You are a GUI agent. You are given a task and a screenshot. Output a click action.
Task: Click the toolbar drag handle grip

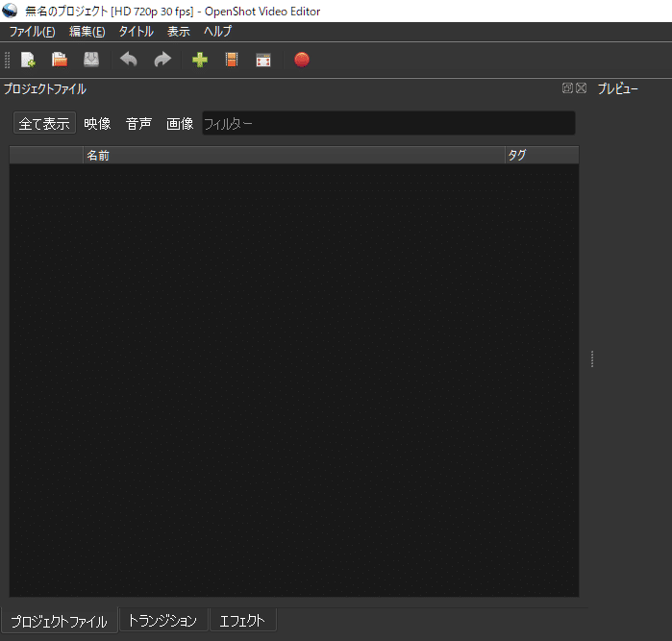click(7, 60)
